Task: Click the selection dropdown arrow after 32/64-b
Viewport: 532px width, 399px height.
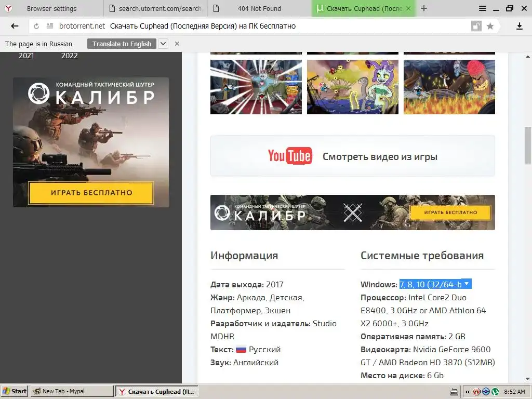Action: click(467, 284)
